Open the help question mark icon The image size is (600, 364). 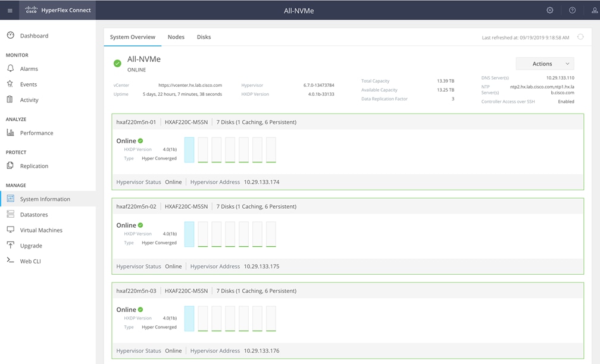tap(572, 10)
